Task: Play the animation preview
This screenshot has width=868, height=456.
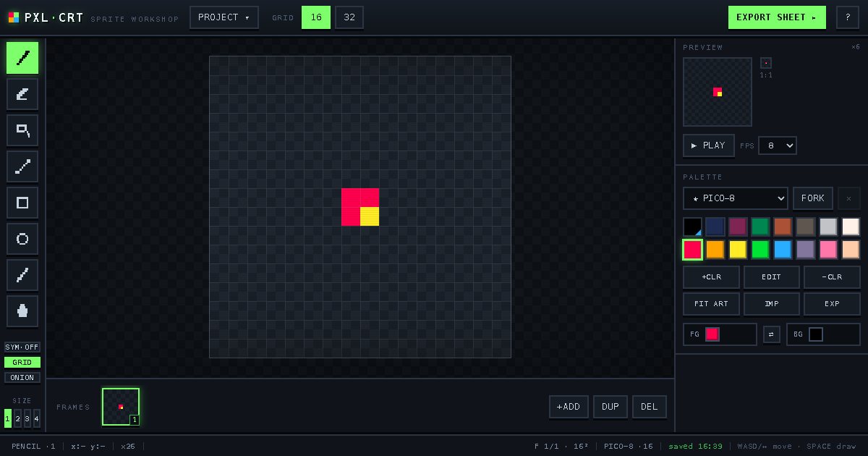Action: [x=709, y=145]
